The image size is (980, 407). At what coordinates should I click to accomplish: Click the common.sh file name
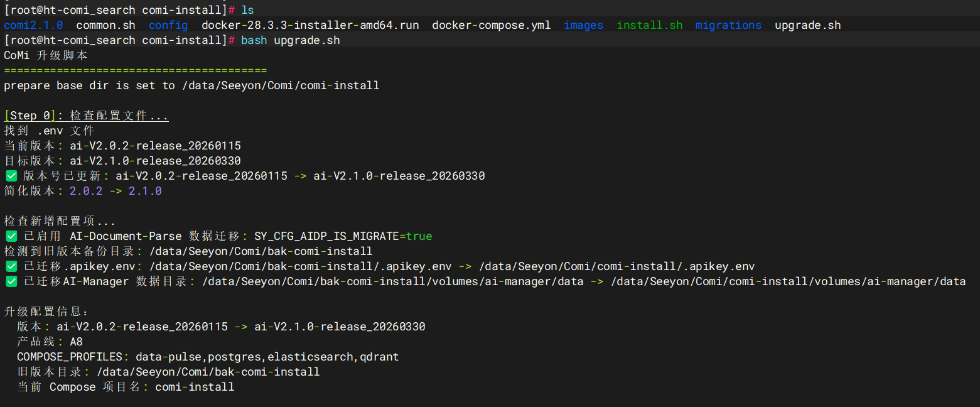pos(105,25)
